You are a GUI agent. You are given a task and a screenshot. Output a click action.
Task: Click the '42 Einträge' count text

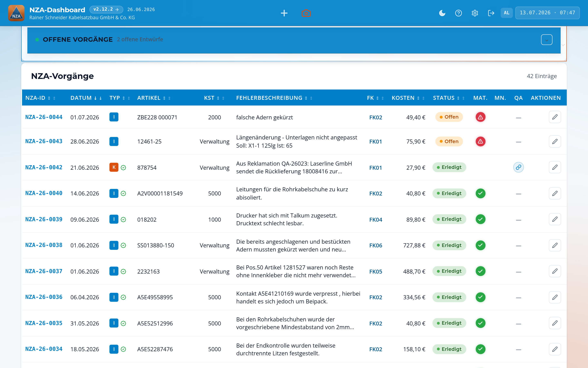coord(542,76)
